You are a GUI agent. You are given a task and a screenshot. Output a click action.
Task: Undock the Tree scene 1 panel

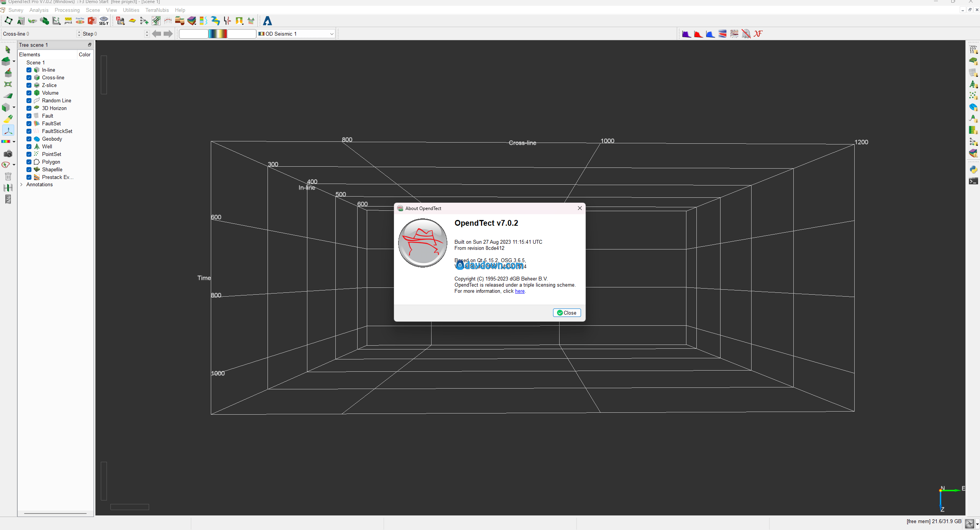point(90,45)
